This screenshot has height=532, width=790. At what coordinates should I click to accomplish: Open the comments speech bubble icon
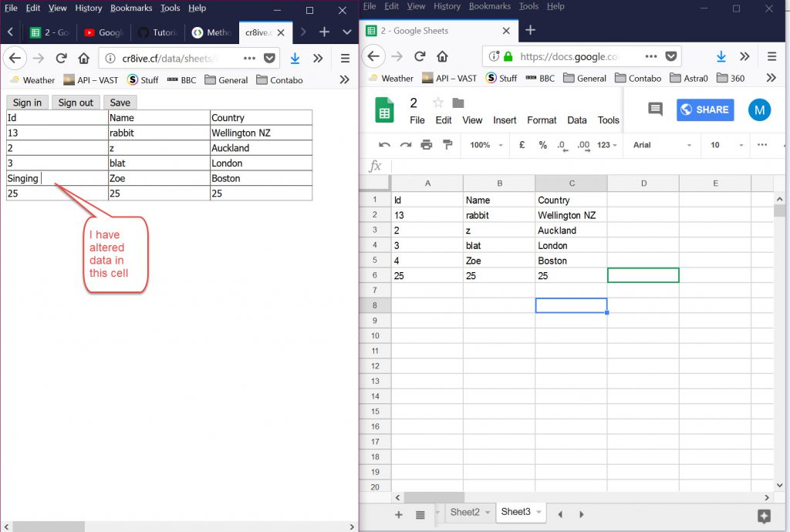(655, 109)
